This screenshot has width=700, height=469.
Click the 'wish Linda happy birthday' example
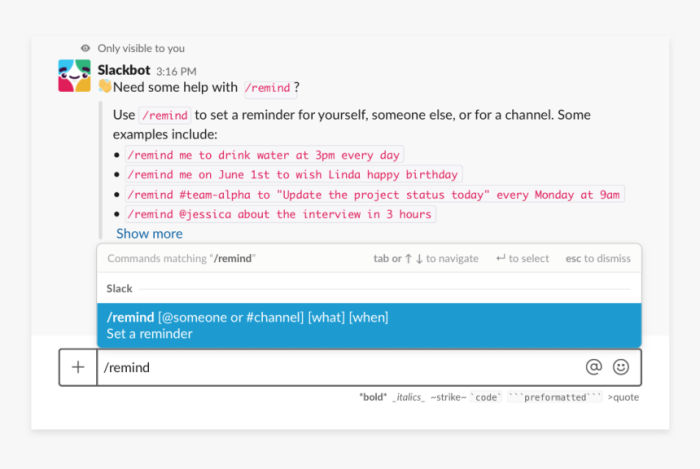pos(293,174)
